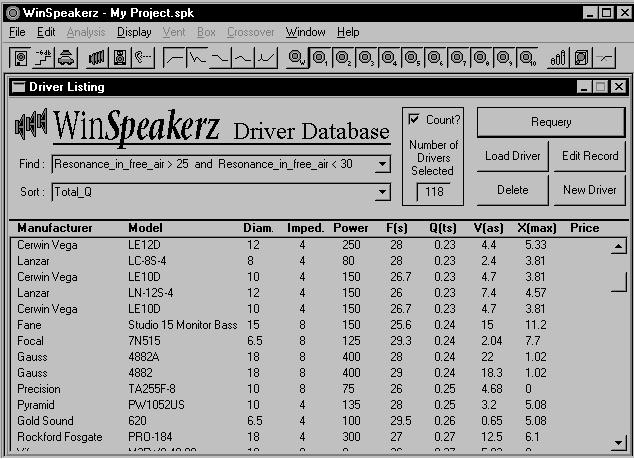
Task: Select the driver W toolbar icon
Action: [x=296, y=58]
